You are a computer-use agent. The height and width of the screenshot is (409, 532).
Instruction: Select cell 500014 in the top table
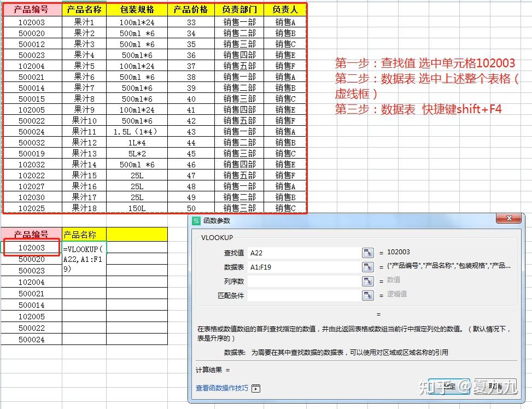pos(32,88)
